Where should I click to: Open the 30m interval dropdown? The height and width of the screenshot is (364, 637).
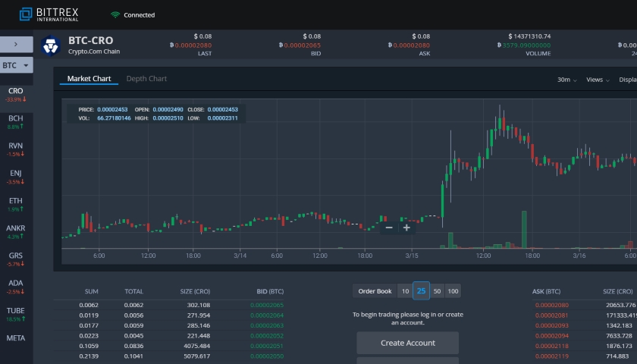click(x=566, y=80)
